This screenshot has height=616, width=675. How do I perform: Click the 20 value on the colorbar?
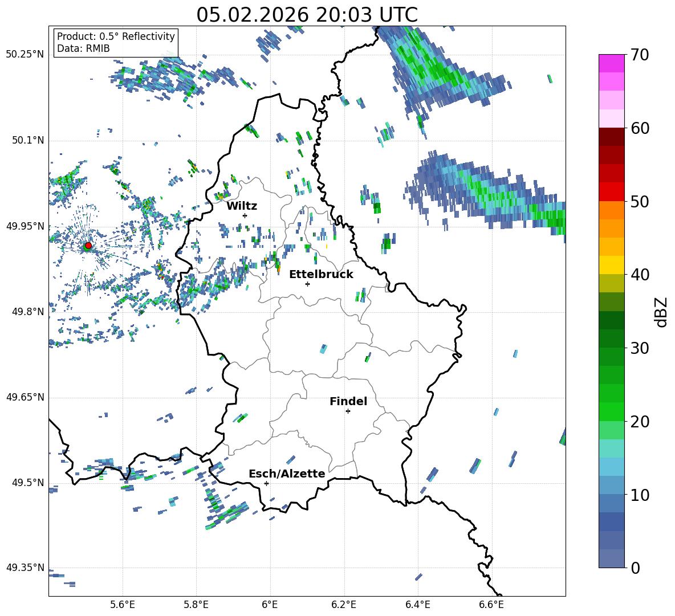point(640,422)
